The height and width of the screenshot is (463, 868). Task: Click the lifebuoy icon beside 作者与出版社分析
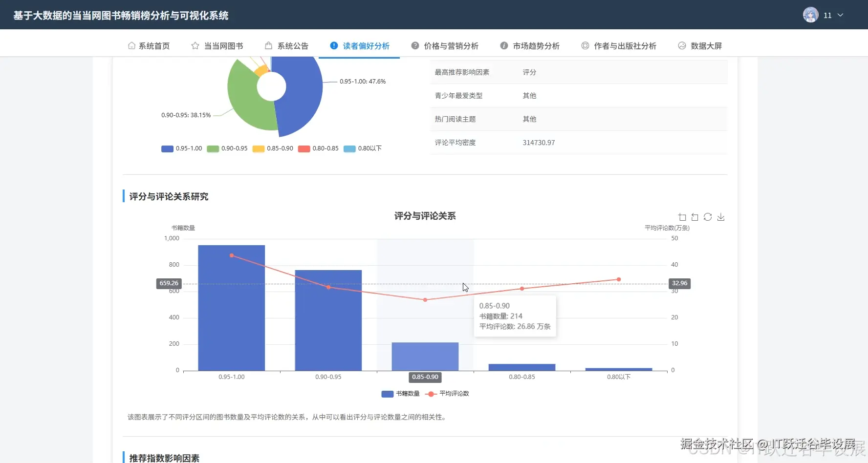click(x=585, y=45)
